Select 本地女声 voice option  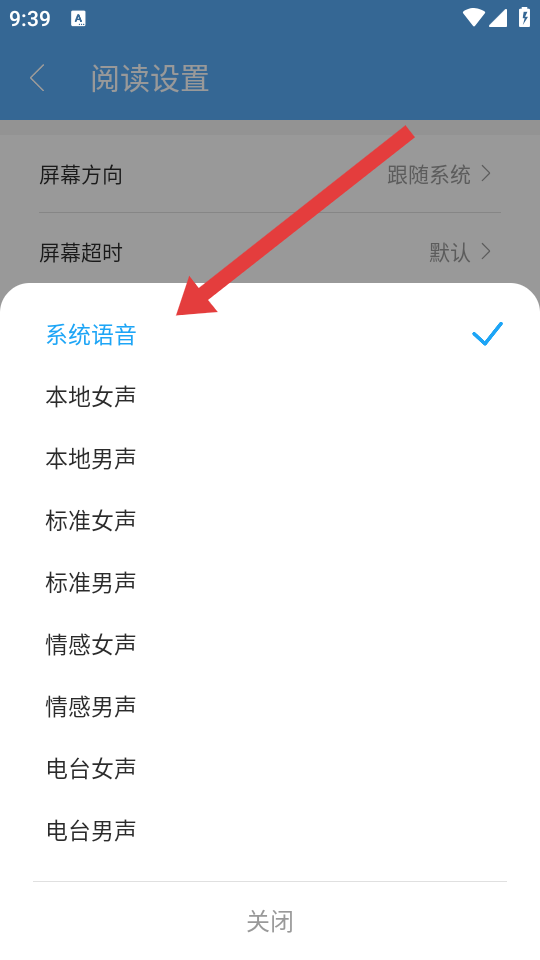click(270, 397)
